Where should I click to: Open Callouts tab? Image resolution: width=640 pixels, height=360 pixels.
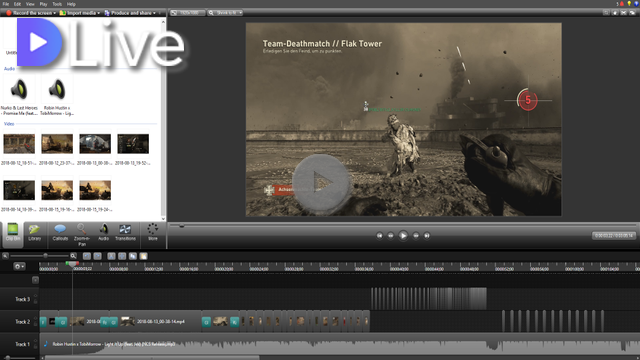pos(60,233)
